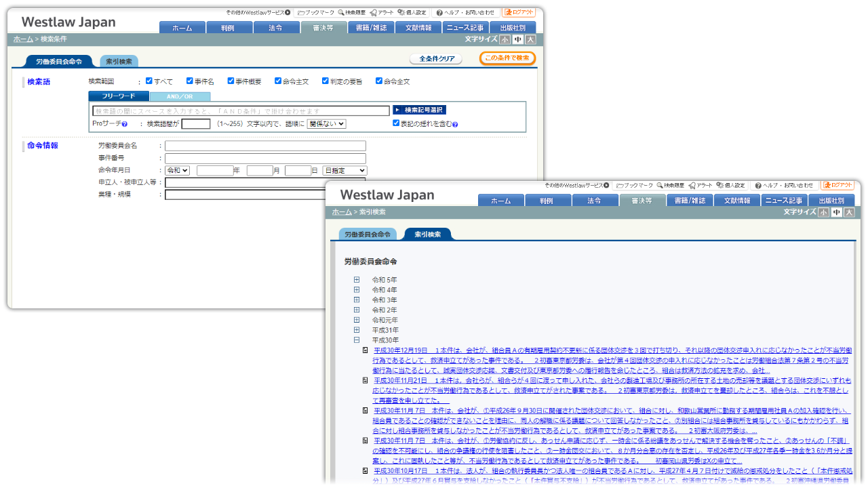
Task: Open document icon for 平成30年12月19日 entry
Action: pos(366,350)
